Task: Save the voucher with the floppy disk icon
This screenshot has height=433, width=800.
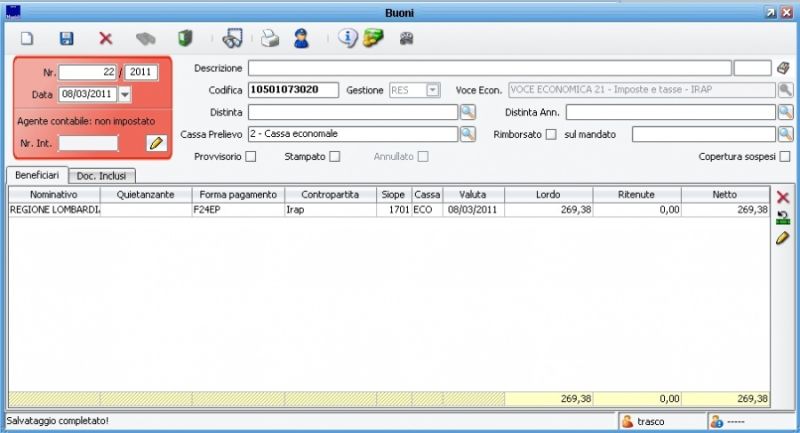Action: click(x=67, y=39)
